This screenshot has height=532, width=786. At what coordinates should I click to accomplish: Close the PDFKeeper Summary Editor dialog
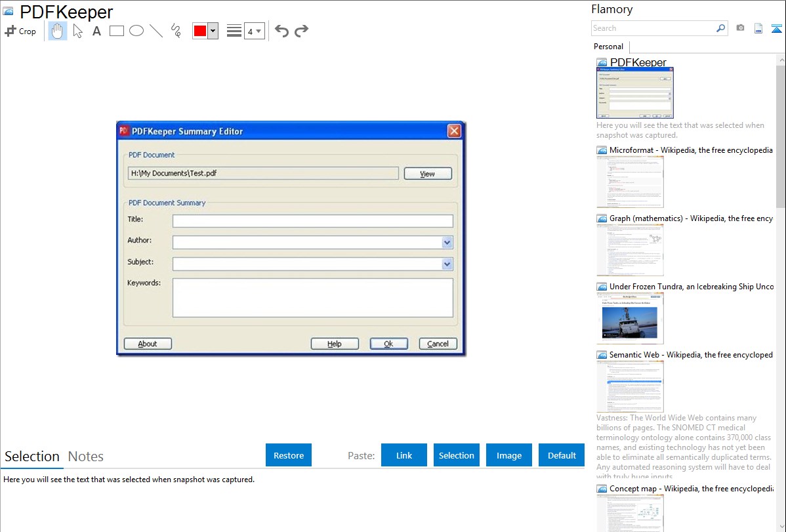(x=454, y=131)
